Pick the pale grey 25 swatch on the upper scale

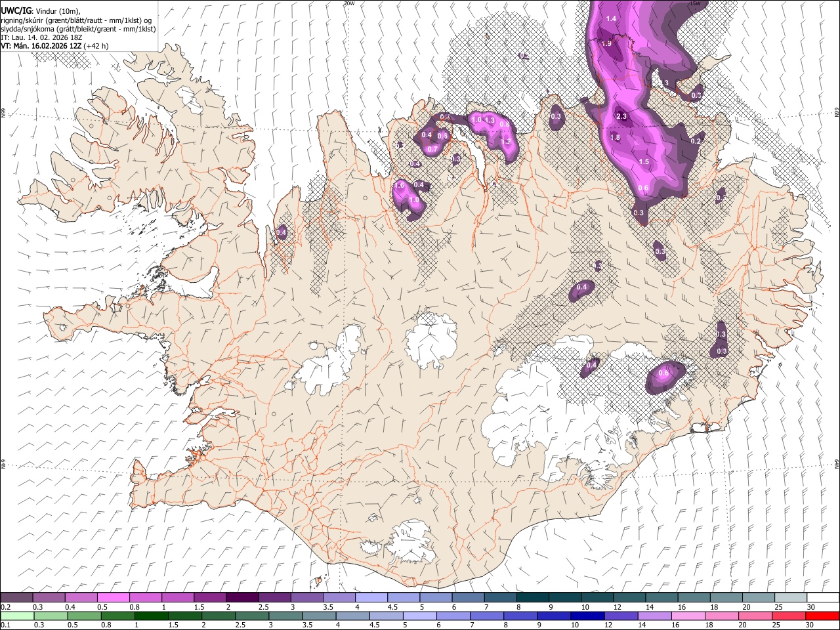click(x=790, y=597)
